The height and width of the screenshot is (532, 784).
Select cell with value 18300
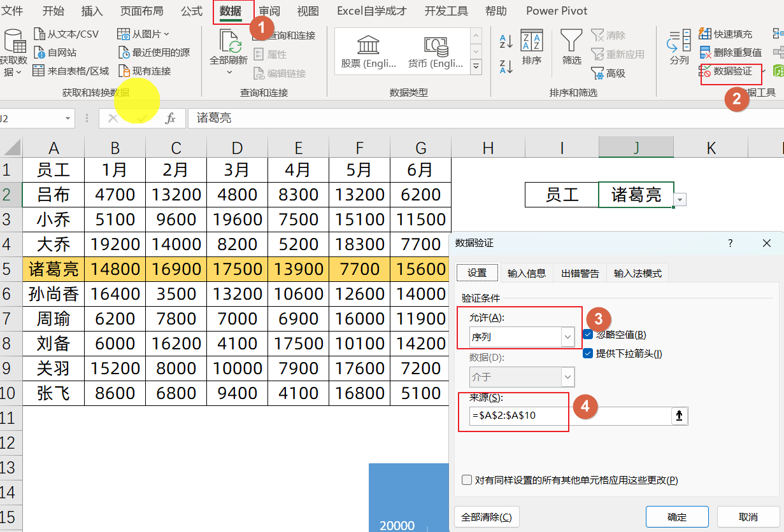[x=359, y=244]
